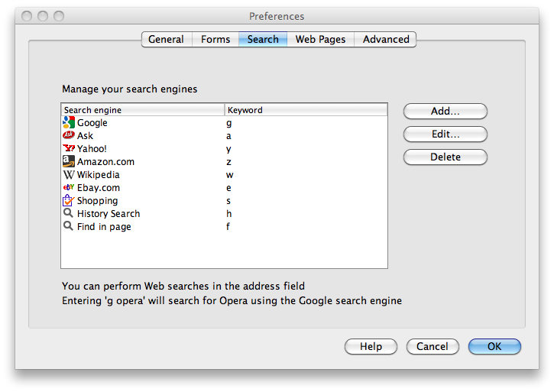Click the Add... button
The image size is (554, 392).
tap(445, 112)
